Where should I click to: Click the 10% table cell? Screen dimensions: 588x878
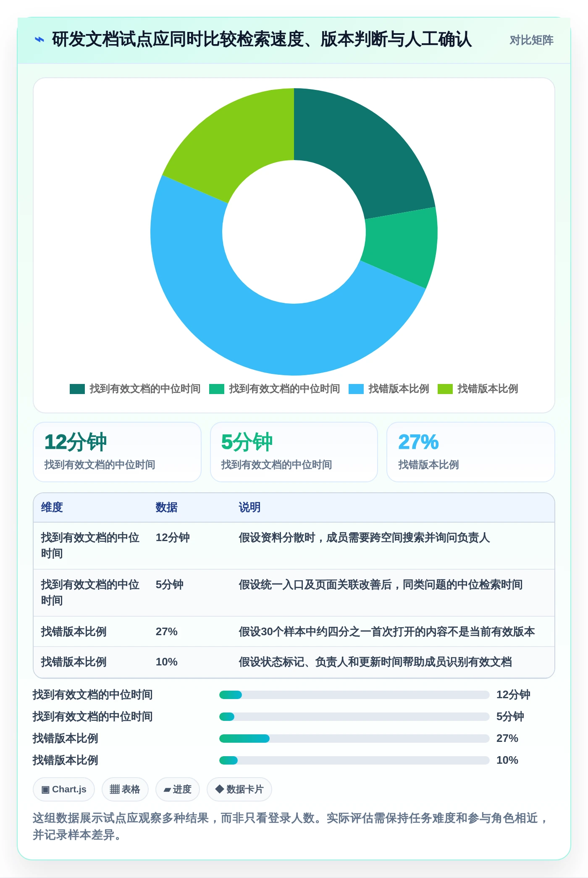[x=167, y=662]
